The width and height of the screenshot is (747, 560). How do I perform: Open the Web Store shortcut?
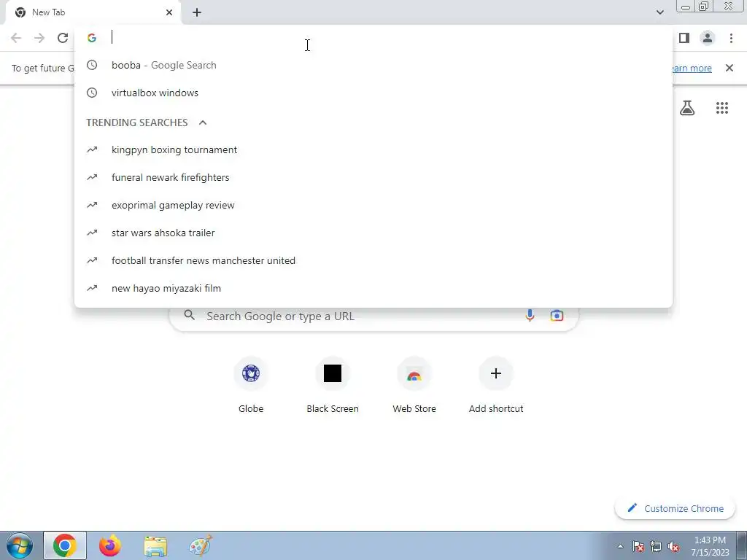pos(414,385)
